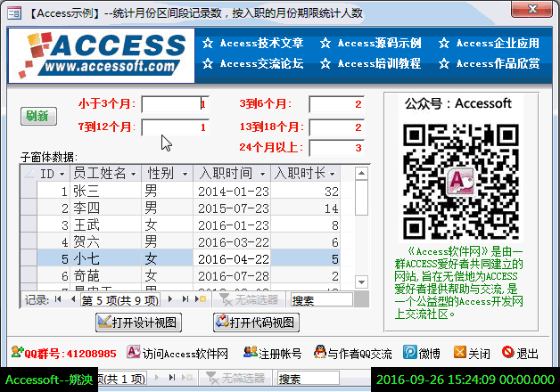Click the subform scrollbar up arrow

tap(361, 174)
